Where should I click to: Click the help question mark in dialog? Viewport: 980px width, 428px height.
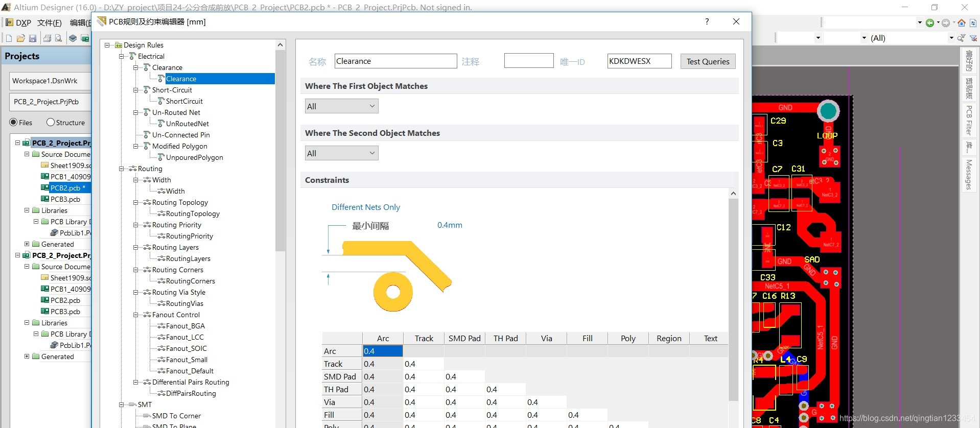click(x=707, y=21)
